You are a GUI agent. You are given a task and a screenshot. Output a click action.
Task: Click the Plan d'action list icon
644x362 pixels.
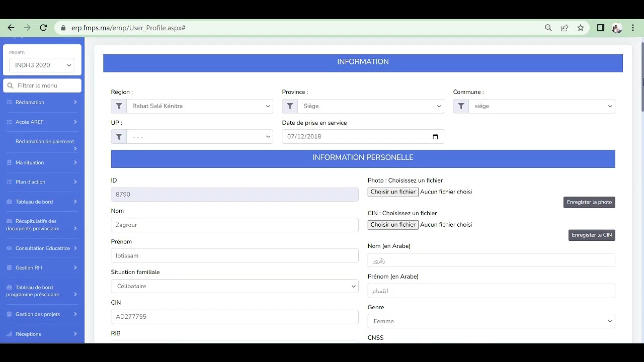click(x=9, y=182)
